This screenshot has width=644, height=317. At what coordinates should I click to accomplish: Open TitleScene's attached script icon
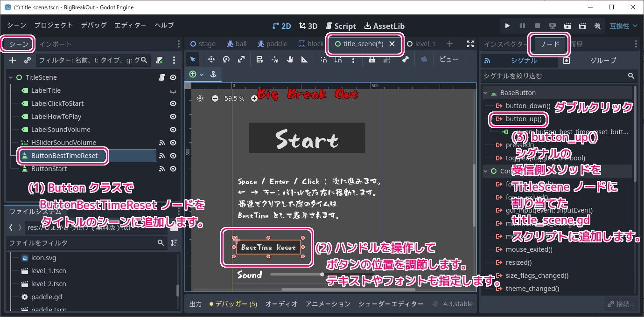(162, 77)
